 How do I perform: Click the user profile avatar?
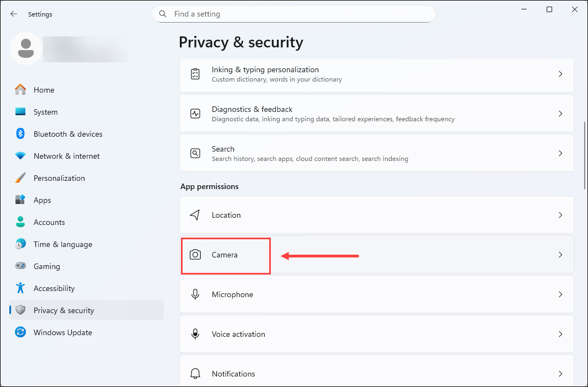coord(25,49)
